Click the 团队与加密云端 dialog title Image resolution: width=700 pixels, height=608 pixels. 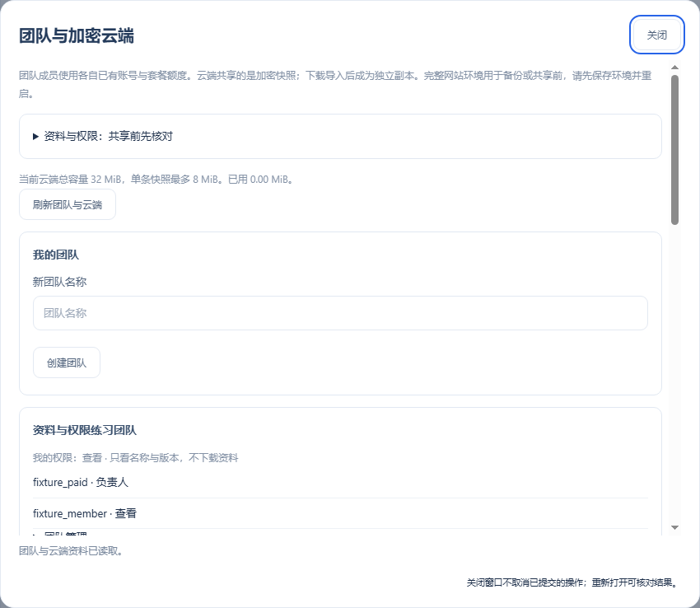(77, 35)
